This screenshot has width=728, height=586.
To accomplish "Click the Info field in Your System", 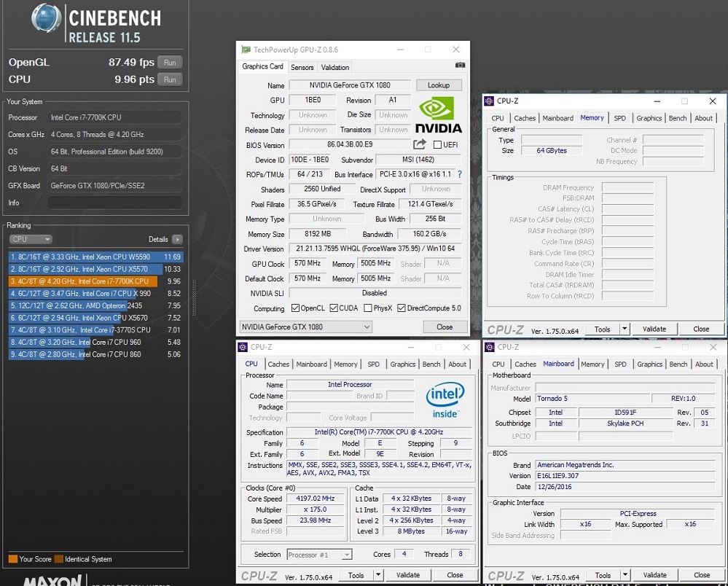I will [115, 203].
